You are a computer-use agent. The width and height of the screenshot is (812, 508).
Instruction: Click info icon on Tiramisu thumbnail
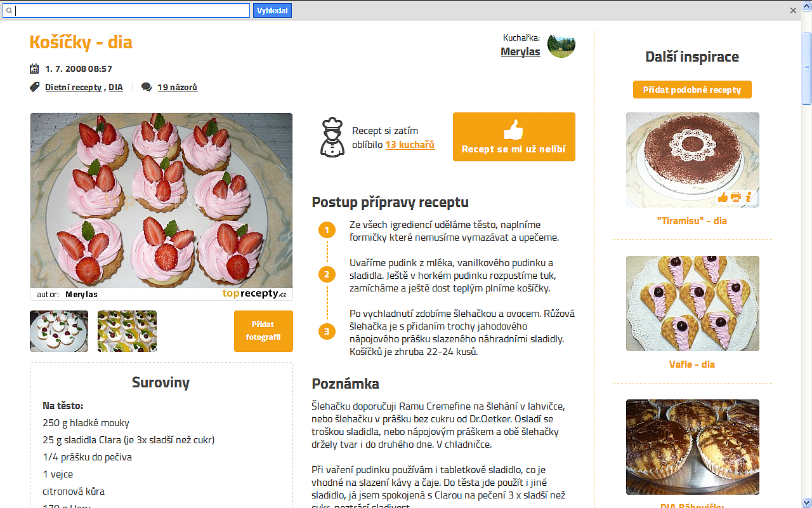[x=749, y=197]
